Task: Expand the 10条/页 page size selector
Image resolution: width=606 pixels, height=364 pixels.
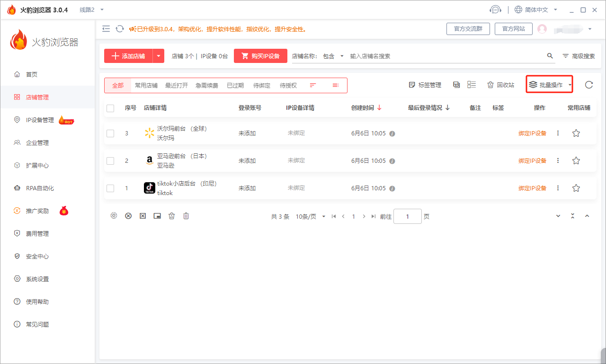Action: click(x=311, y=216)
